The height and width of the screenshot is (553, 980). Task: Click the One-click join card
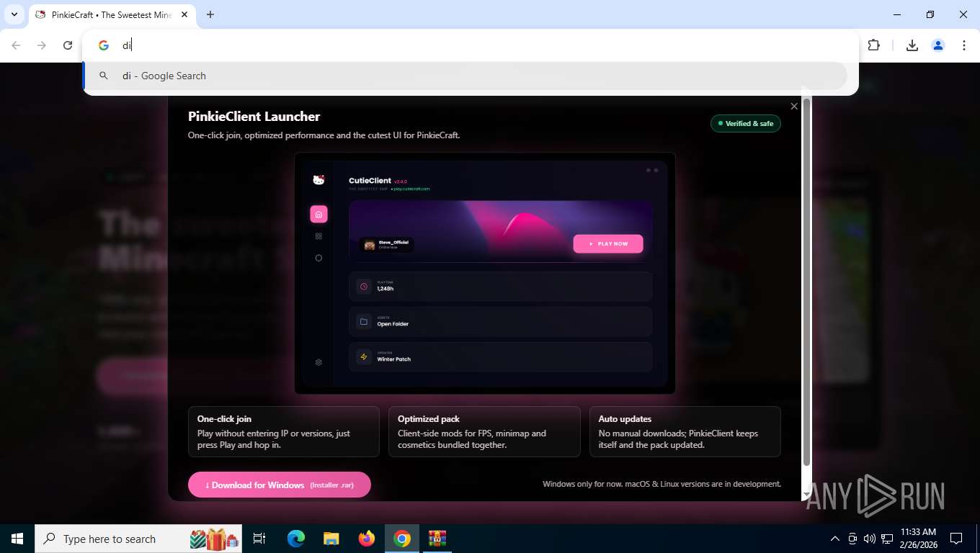coord(284,431)
